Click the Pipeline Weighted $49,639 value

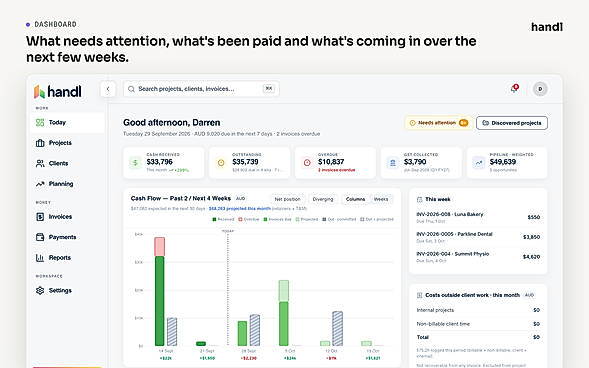tap(503, 162)
